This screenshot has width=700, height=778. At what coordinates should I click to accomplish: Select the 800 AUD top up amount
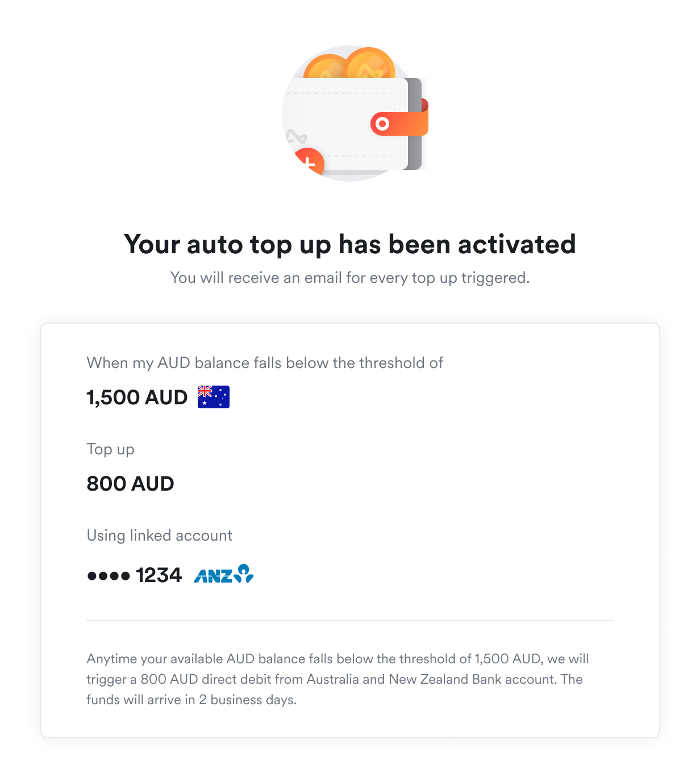pyautogui.click(x=130, y=484)
